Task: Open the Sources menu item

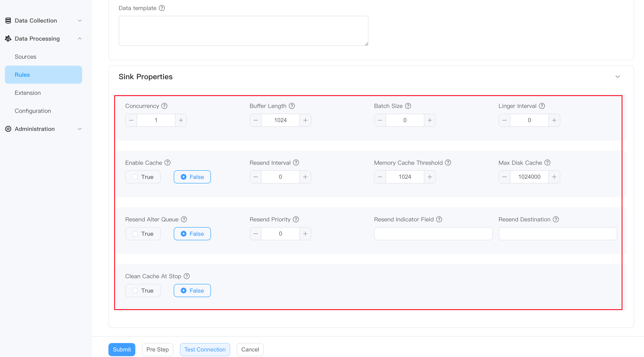Action: (x=25, y=57)
